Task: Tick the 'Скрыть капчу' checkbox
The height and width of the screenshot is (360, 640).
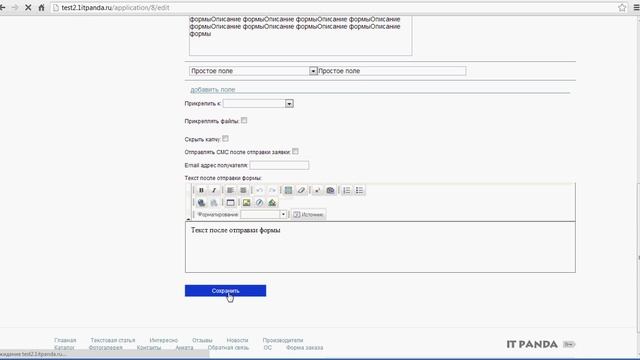Action: tap(225, 139)
